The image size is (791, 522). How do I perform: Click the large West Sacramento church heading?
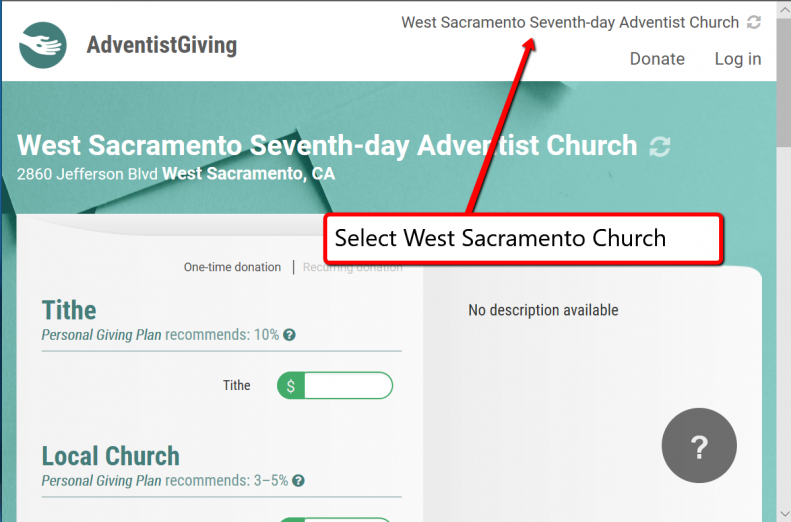(x=327, y=146)
